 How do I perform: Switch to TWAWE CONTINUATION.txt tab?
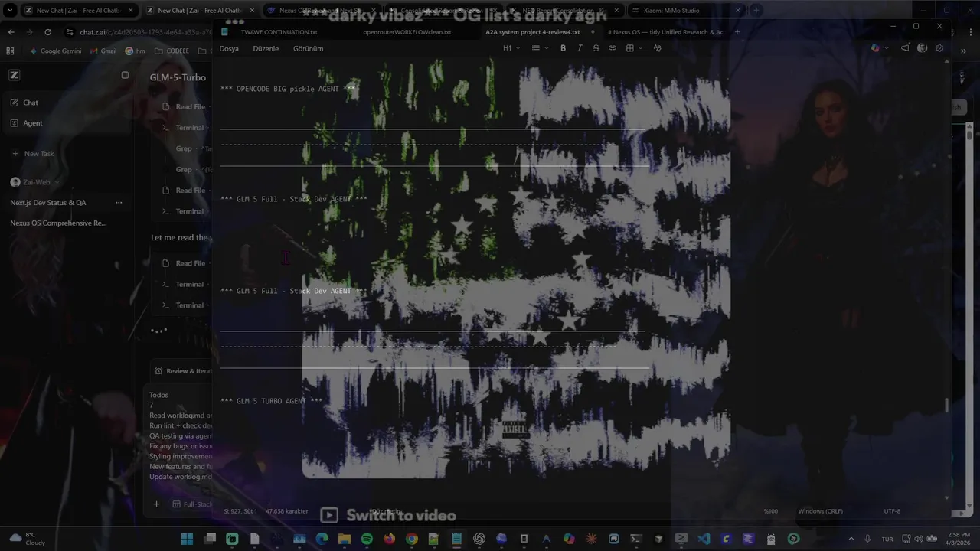pos(279,32)
